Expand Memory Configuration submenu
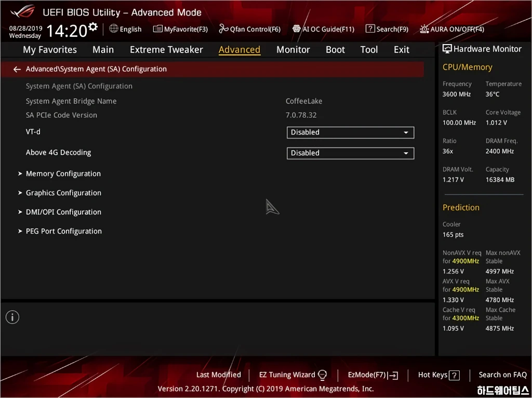The image size is (532, 398). click(x=63, y=174)
